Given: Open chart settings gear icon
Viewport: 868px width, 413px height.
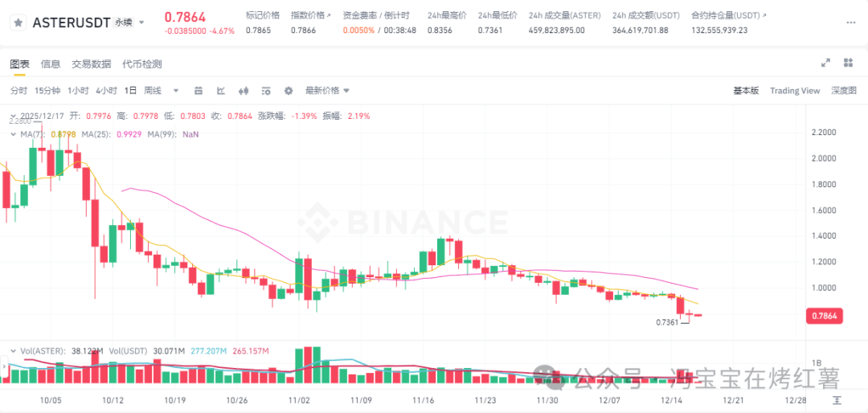Looking at the screenshot, I should (x=289, y=91).
